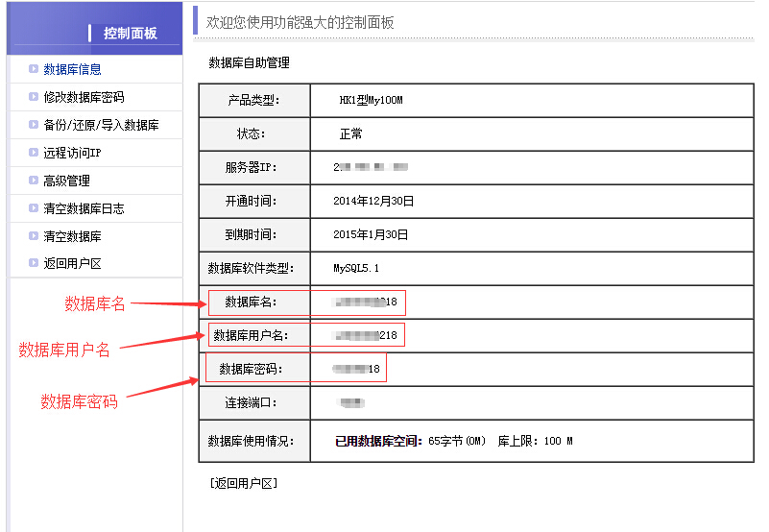Open 修改数据库密码 in the sidebar
The width and height of the screenshot is (769, 532).
(84, 97)
